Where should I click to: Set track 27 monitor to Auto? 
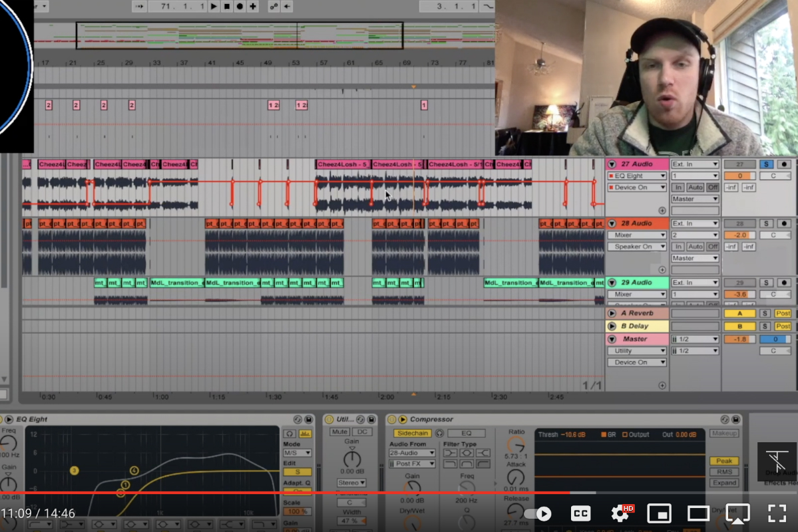click(x=696, y=188)
